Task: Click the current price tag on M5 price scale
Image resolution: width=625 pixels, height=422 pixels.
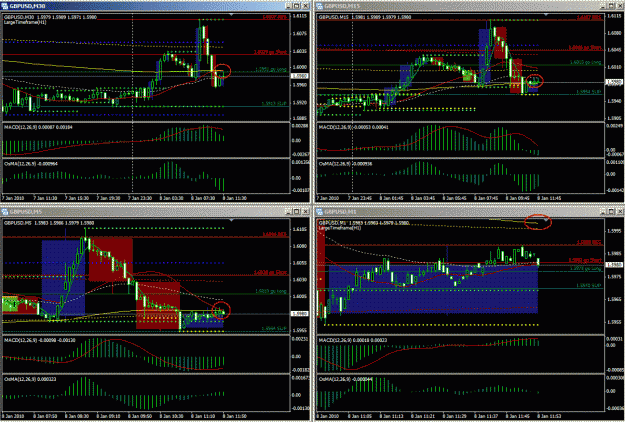Action: point(299,314)
